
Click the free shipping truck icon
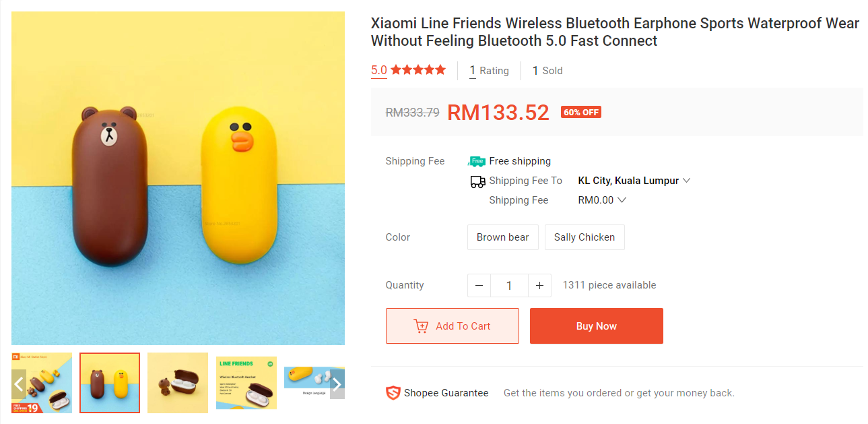pos(477,161)
